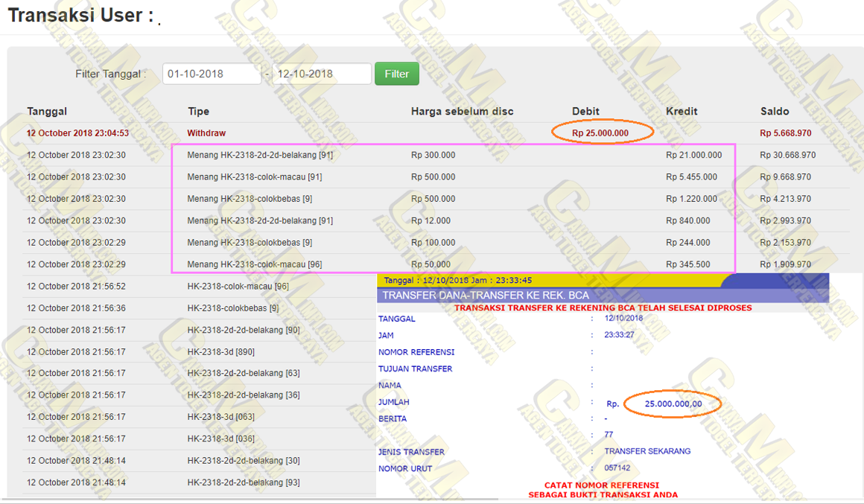Viewport: 864px width, 504px height.
Task: Focus the start date field 01-10-2018
Action: [212, 74]
